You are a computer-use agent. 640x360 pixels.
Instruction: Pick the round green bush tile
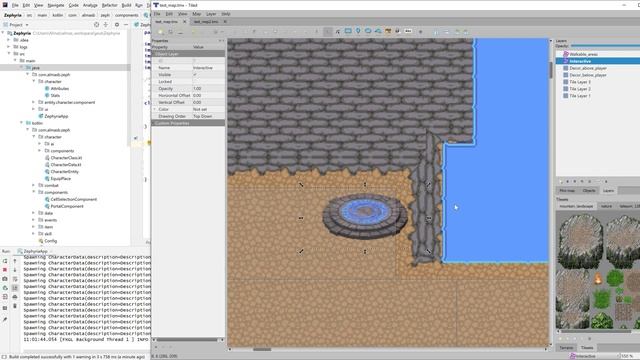615,279
